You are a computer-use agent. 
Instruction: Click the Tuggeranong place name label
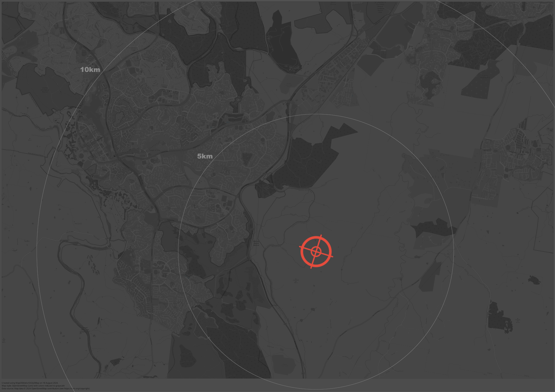pyautogui.click(x=155, y=151)
